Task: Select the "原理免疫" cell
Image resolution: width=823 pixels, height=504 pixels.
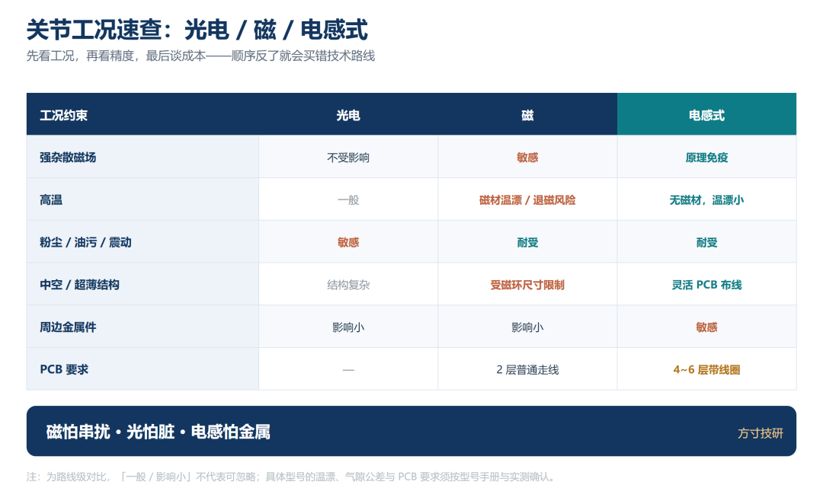Action: pos(706,158)
